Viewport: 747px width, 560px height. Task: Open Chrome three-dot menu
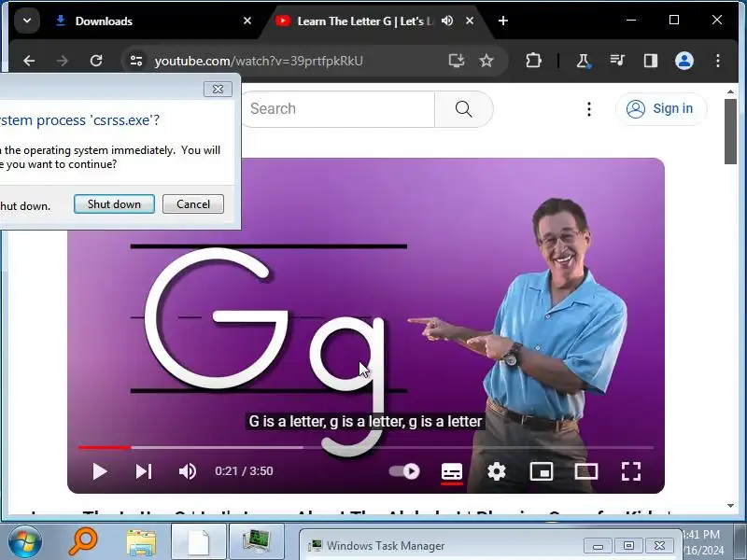(718, 61)
